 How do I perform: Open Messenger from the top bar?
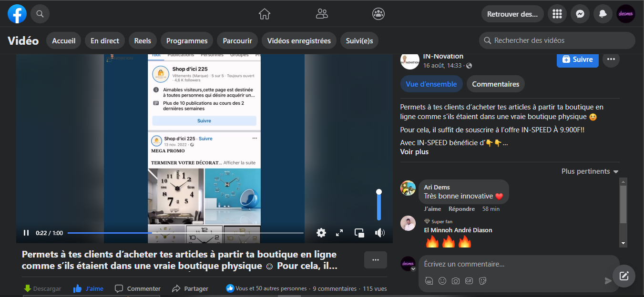pos(580,14)
